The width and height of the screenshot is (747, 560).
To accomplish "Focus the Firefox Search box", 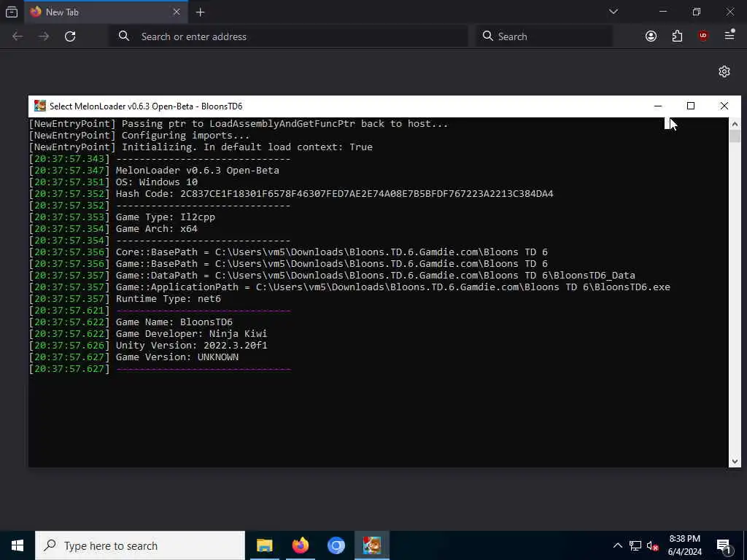I will pyautogui.click(x=544, y=36).
